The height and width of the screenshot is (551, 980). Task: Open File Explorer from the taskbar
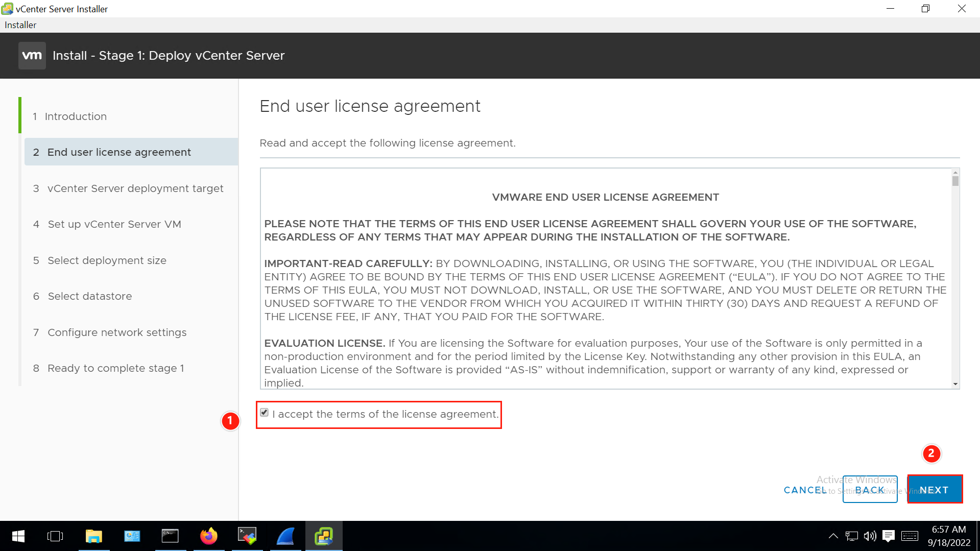94,536
